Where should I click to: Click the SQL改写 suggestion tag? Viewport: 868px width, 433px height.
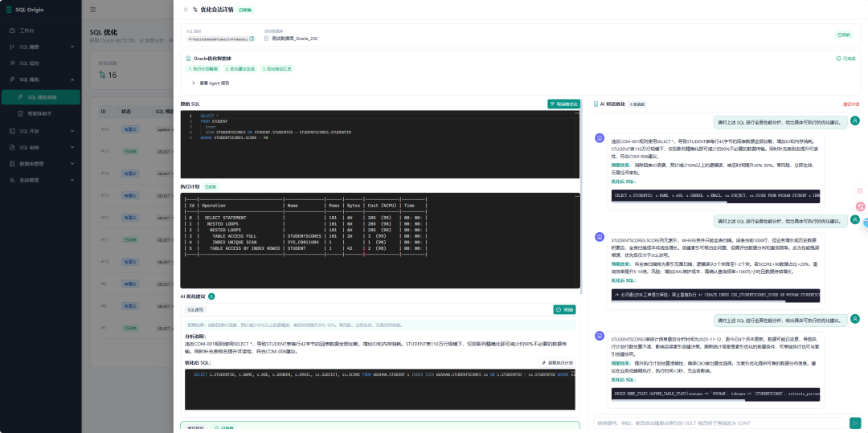tap(194, 310)
